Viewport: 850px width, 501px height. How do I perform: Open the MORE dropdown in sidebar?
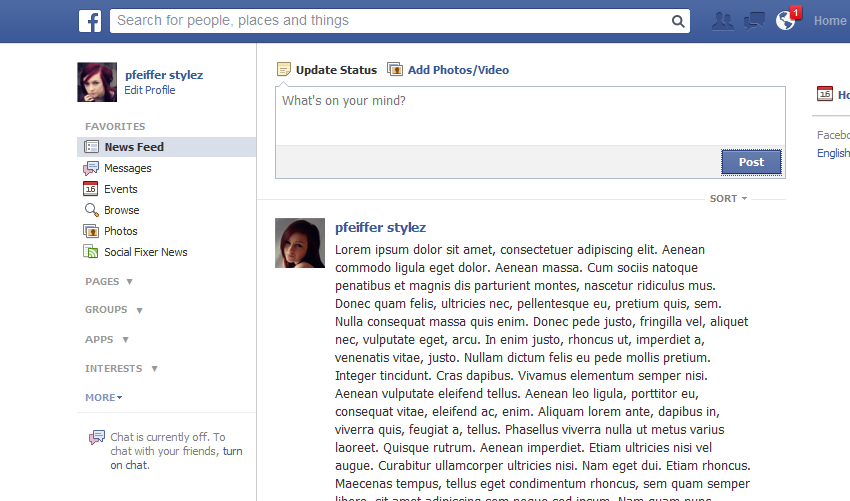click(104, 397)
